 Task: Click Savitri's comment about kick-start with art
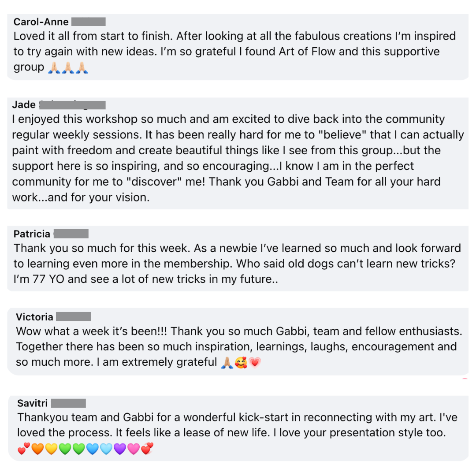pos(237,425)
